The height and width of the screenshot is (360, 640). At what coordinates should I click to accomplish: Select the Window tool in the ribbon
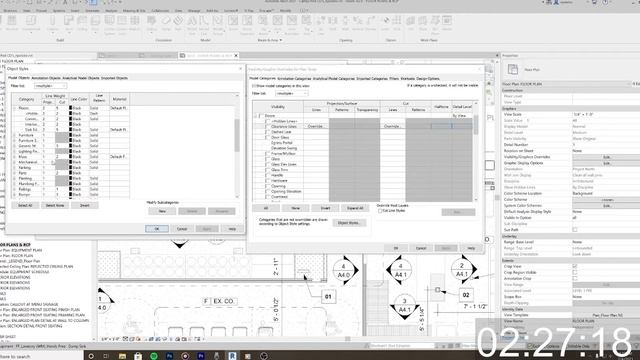[x=12, y=23]
